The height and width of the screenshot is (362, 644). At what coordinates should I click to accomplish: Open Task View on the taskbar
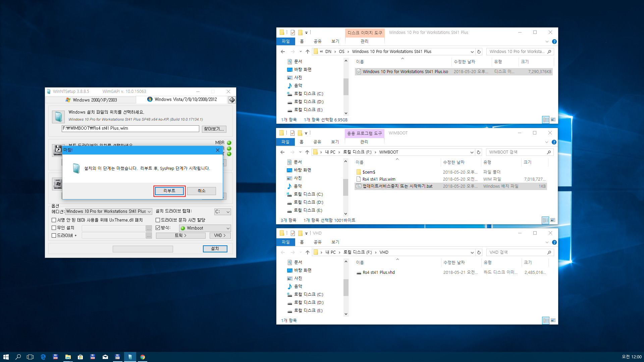[30, 357]
